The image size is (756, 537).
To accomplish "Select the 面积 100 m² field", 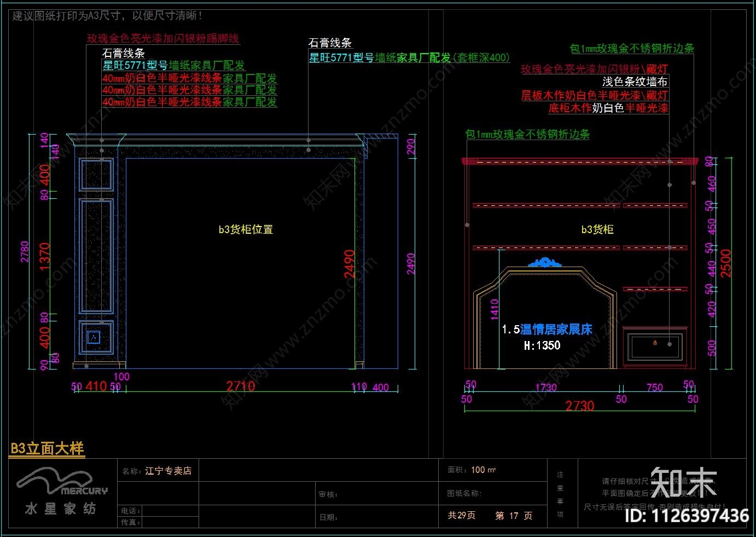I will [x=472, y=470].
